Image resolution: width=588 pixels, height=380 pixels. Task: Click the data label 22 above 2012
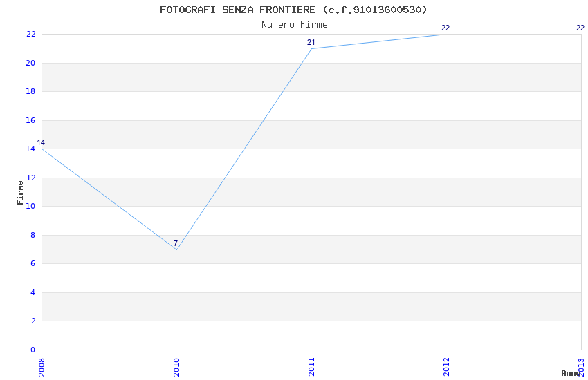(445, 28)
